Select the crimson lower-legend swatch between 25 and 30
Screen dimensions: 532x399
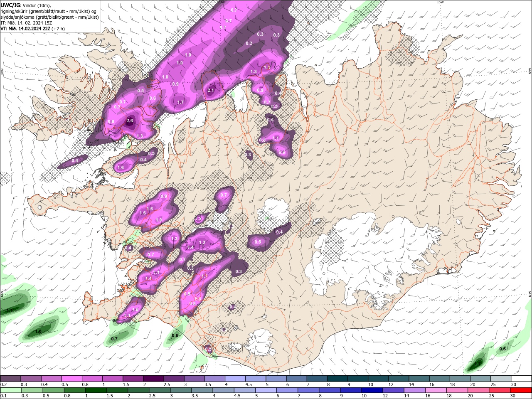tap(500, 390)
